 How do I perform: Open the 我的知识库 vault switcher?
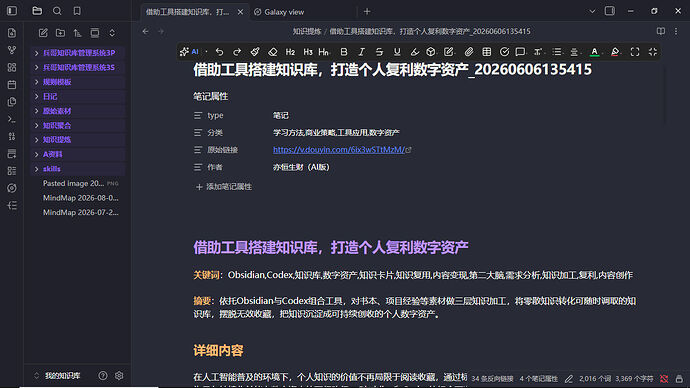pyautogui.click(x=58, y=376)
